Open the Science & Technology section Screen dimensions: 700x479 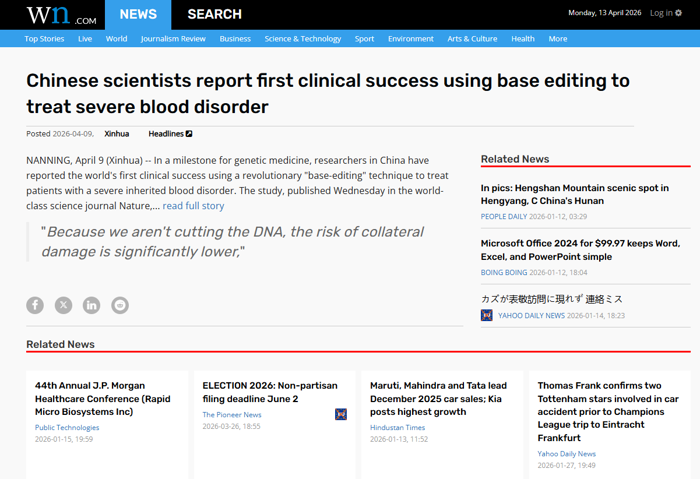tap(302, 39)
